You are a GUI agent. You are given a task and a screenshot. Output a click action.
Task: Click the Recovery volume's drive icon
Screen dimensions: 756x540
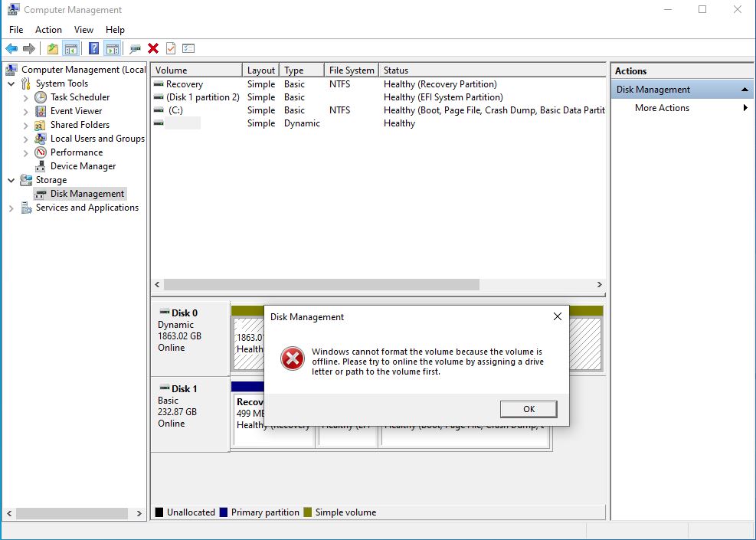point(159,84)
